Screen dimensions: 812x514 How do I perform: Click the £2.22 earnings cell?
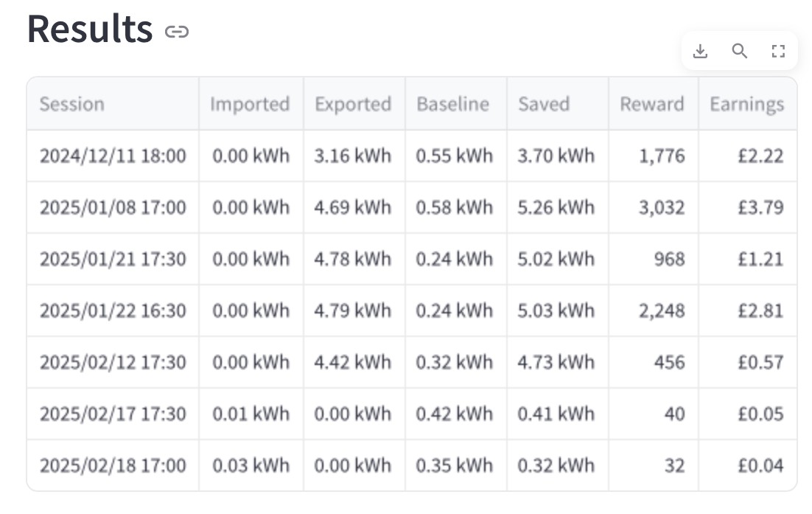click(748, 156)
